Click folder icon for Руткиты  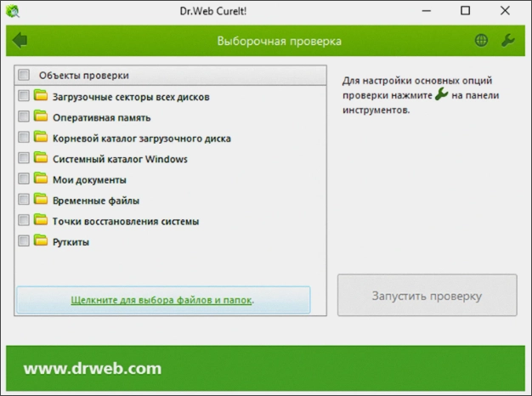point(41,240)
